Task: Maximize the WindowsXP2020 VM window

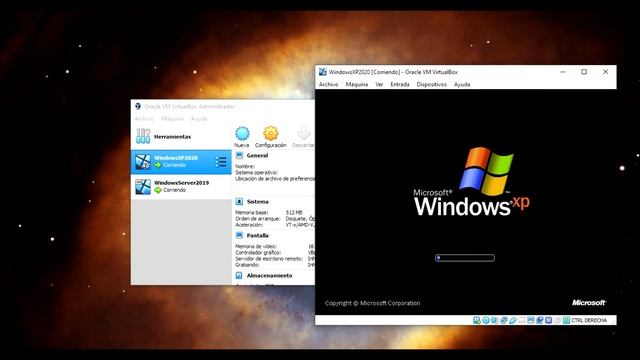Action: coord(584,72)
